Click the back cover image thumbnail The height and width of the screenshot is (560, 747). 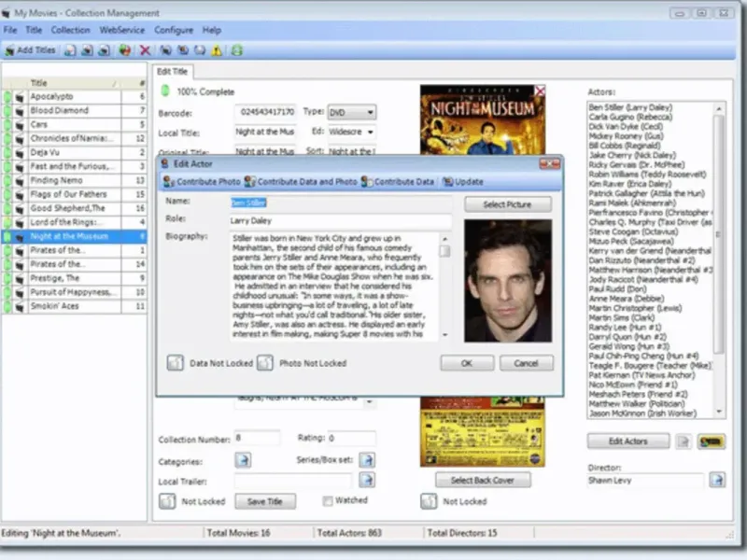(483, 431)
